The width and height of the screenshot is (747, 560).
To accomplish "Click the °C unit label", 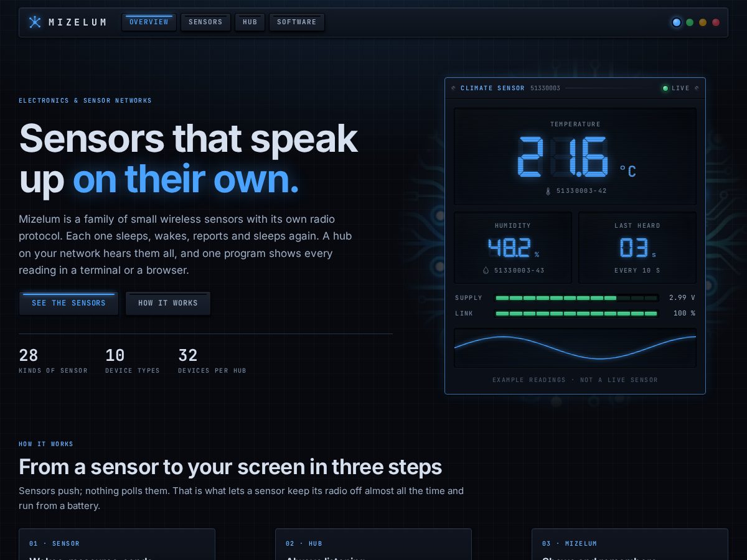I will pos(627,171).
